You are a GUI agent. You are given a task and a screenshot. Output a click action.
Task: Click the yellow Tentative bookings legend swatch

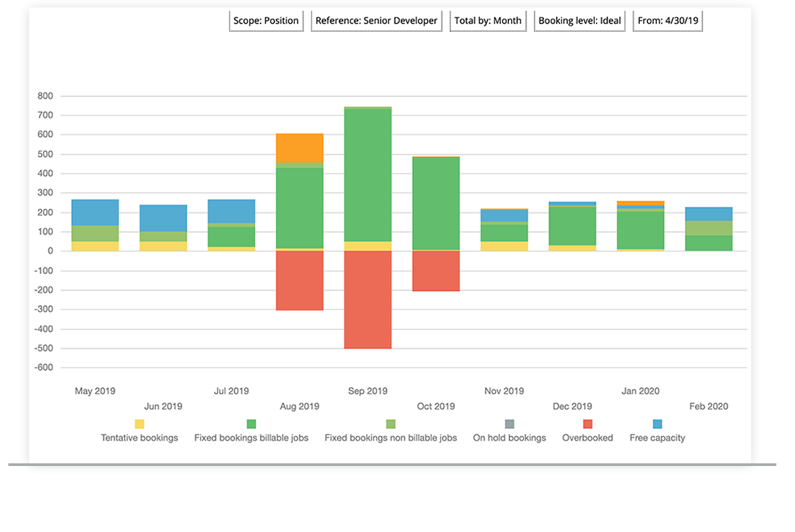[139, 423]
